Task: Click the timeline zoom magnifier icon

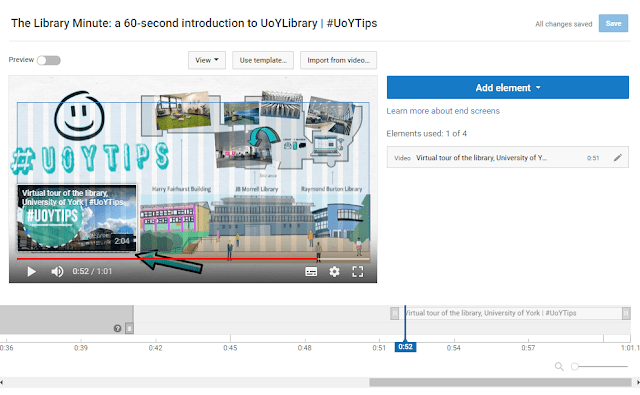Action: point(559,366)
